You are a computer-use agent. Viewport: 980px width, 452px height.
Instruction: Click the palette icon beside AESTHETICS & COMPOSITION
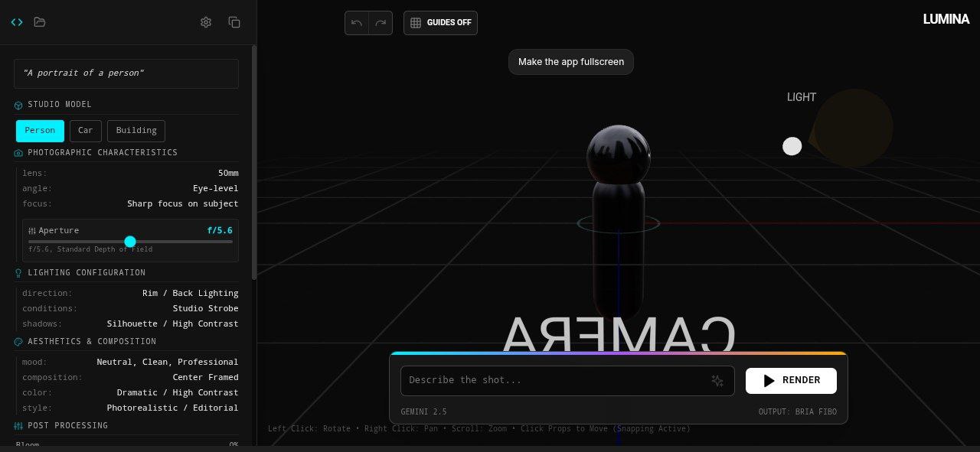click(18, 342)
